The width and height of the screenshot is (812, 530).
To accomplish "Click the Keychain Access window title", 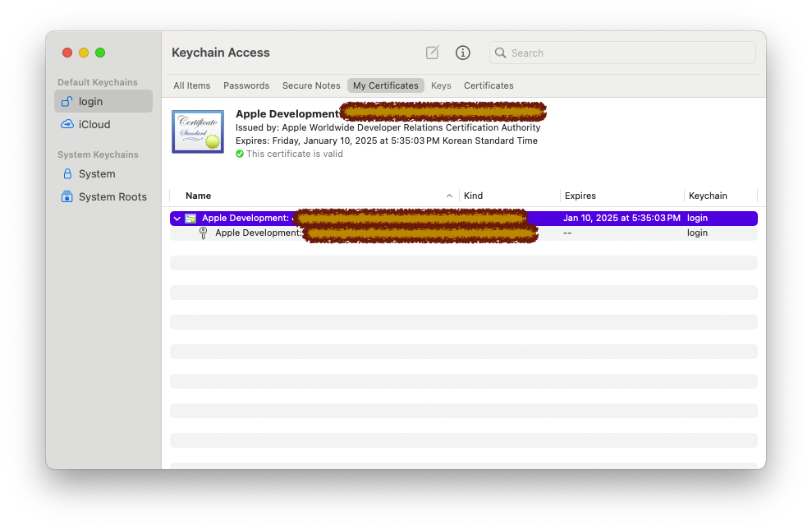I will pos(221,53).
